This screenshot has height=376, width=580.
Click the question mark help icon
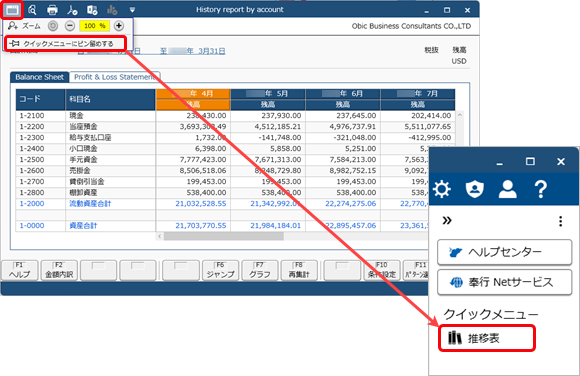[x=540, y=189]
